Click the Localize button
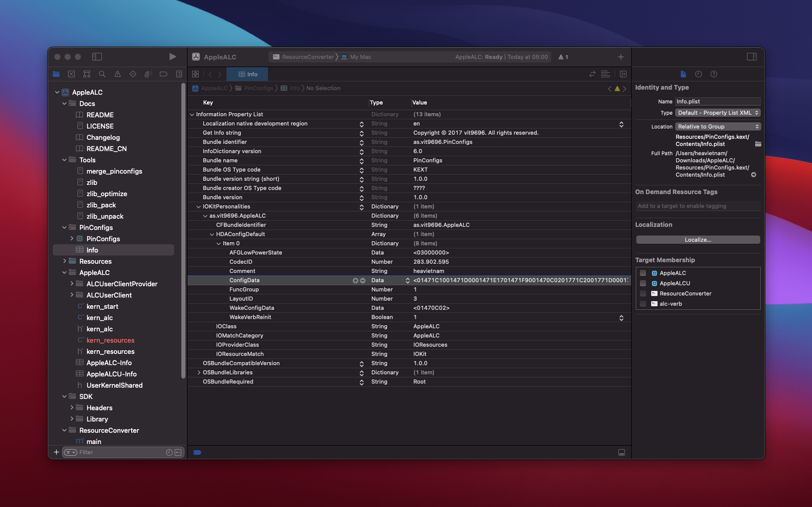 point(698,240)
